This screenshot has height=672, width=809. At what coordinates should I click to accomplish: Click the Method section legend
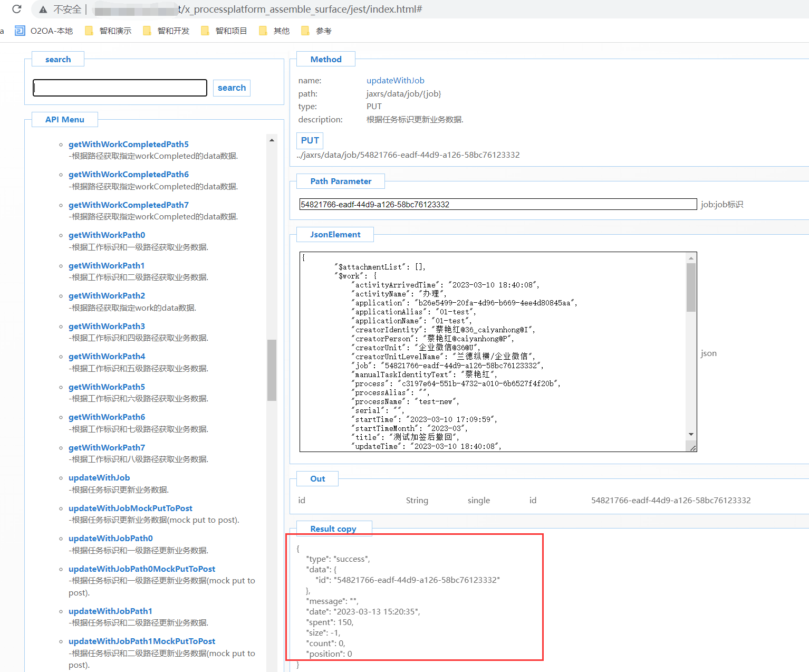coord(326,59)
